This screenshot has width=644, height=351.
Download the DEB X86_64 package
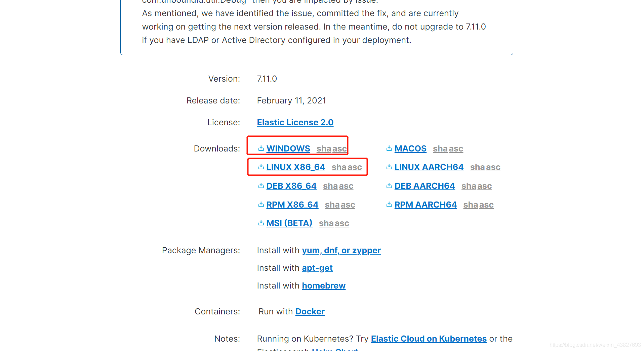291,186
